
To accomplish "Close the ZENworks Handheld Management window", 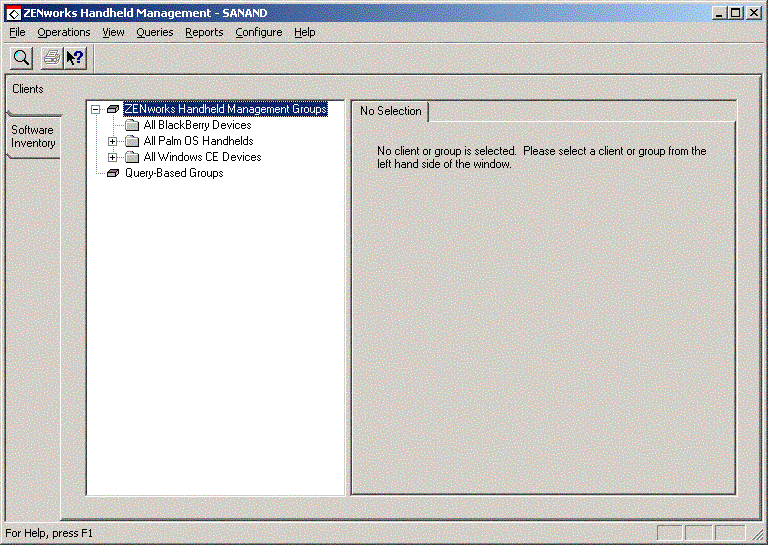I will 754,13.
